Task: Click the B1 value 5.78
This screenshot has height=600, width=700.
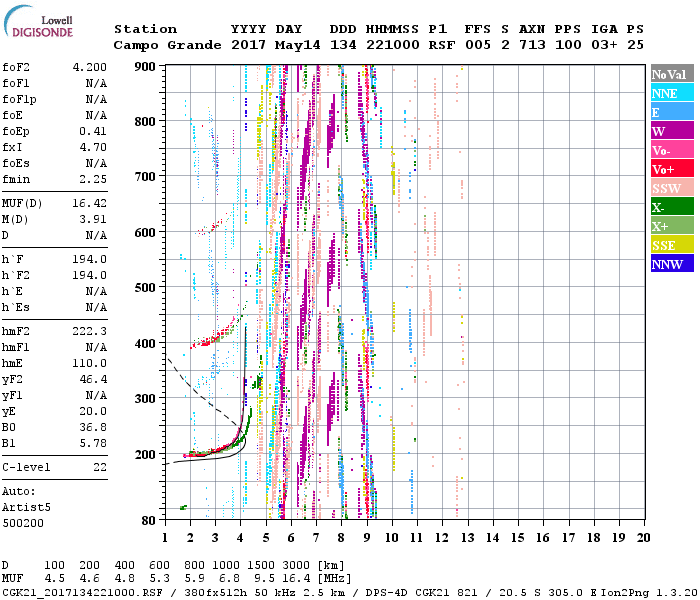Action: (x=93, y=443)
